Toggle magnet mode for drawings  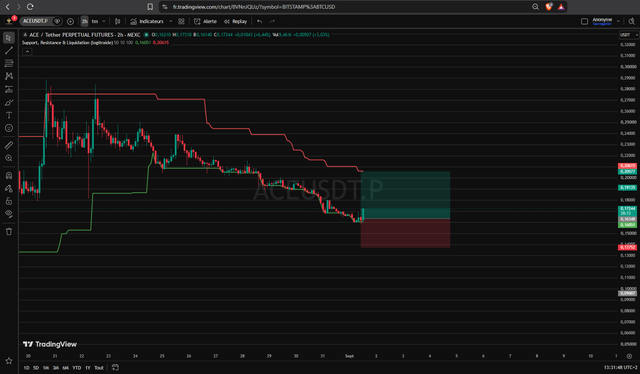(x=9, y=175)
